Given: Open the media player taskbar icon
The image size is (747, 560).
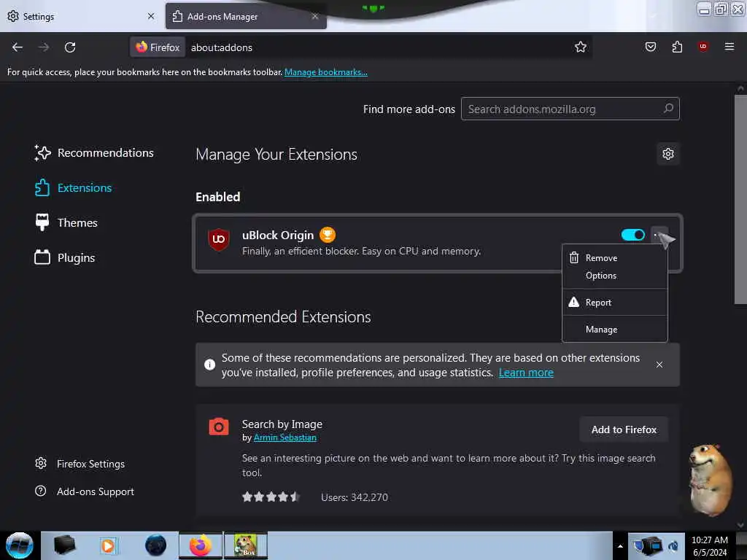Looking at the screenshot, I should 108,545.
